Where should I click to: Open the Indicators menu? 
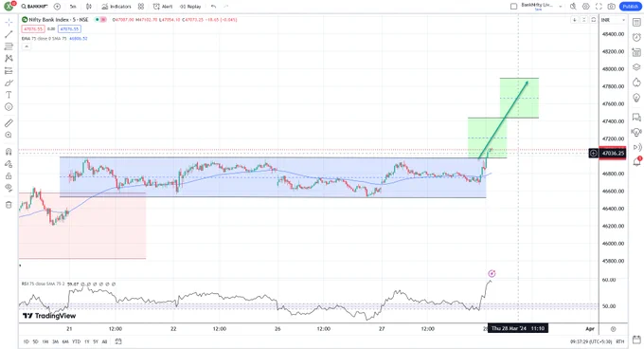pyautogui.click(x=116, y=7)
